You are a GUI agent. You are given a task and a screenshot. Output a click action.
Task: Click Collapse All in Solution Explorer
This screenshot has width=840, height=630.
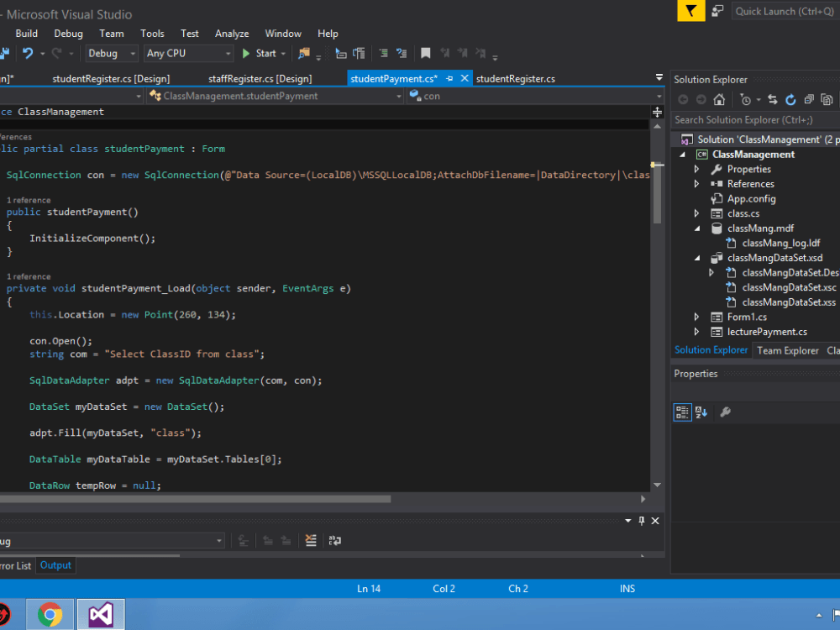tap(808, 100)
